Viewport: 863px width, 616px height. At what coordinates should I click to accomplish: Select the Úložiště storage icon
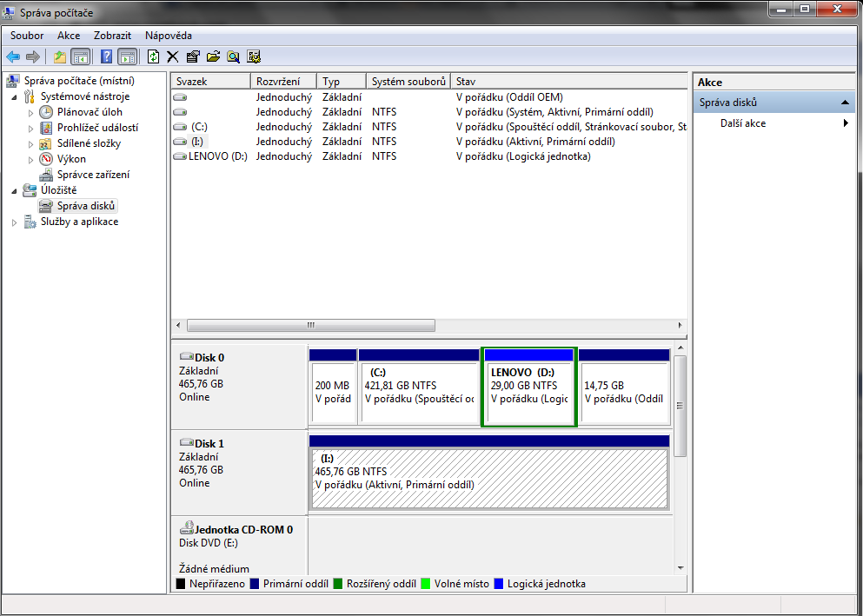[30, 190]
